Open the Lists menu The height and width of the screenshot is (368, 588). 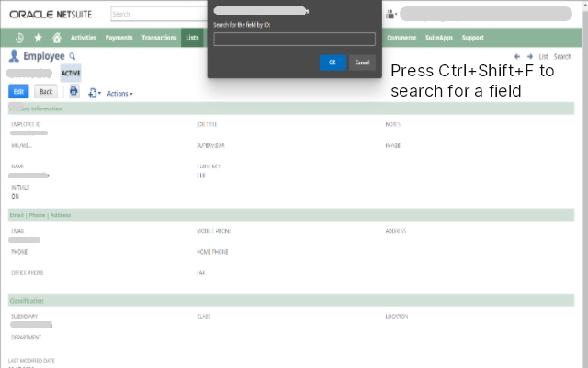pyautogui.click(x=192, y=38)
